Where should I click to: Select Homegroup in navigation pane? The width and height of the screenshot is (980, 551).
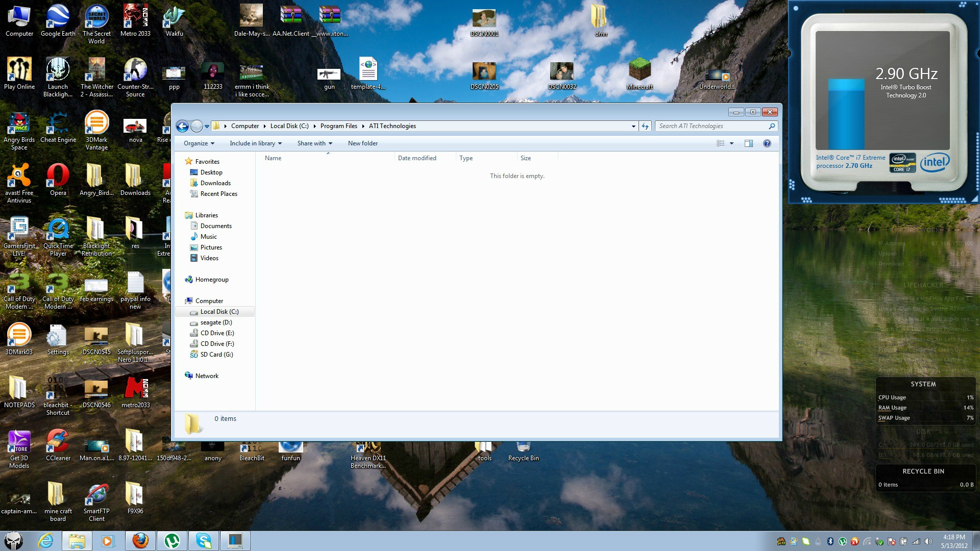(x=211, y=280)
